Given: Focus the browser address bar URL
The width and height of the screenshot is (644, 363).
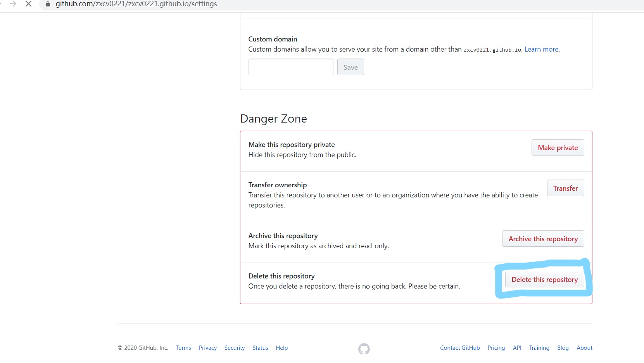Looking at the screenshot, I should click(x=136, y=4).
